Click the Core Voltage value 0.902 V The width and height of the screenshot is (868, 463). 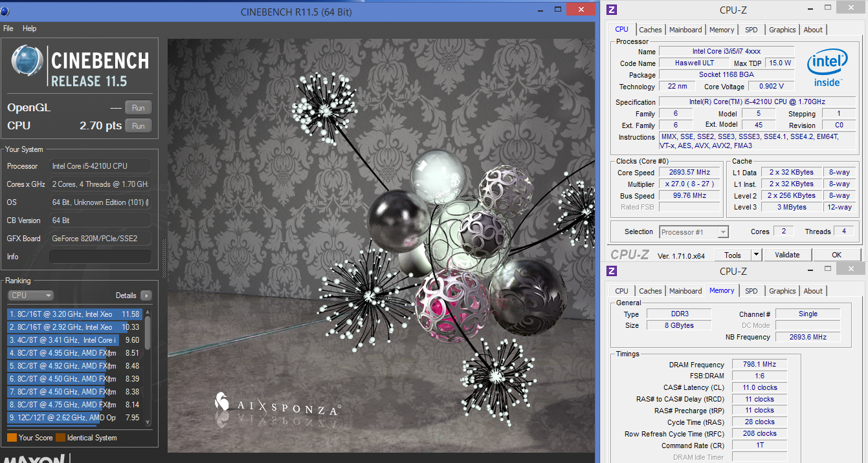coord(772,86)
